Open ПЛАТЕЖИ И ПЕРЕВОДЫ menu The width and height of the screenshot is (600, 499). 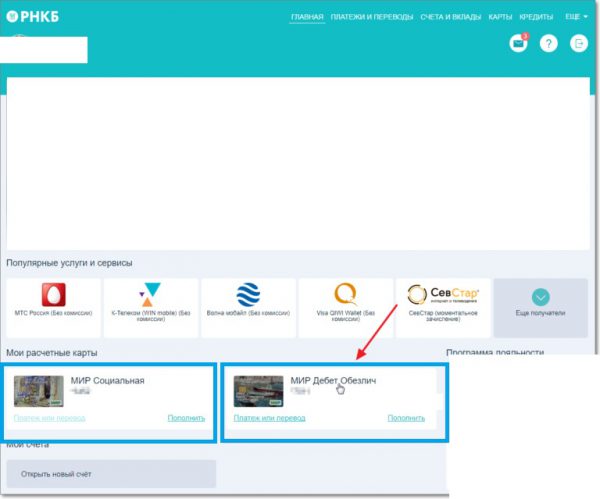point(370,17)
